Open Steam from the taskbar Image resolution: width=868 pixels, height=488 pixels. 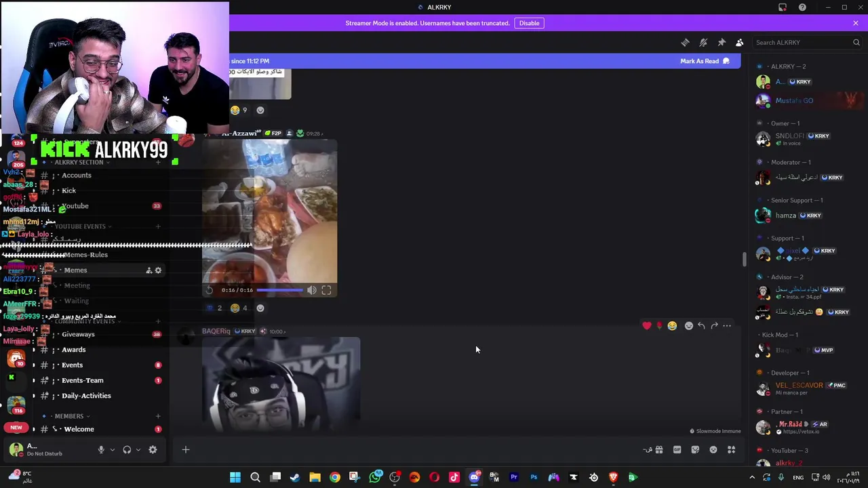point(295,477)
